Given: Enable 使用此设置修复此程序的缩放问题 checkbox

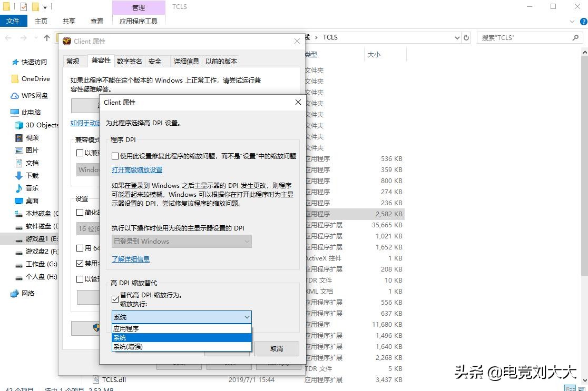Looking at the screenshot, I should [114, 155].
